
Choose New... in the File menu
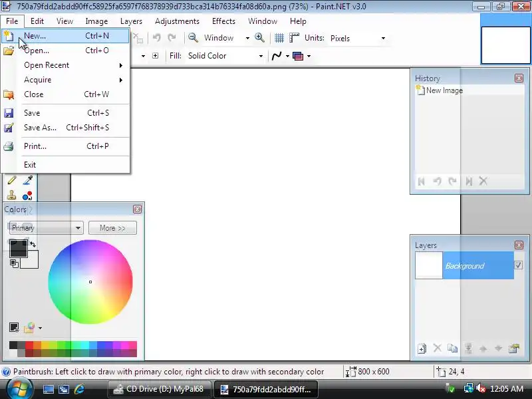pyautogui.click(x=65, y=36)
